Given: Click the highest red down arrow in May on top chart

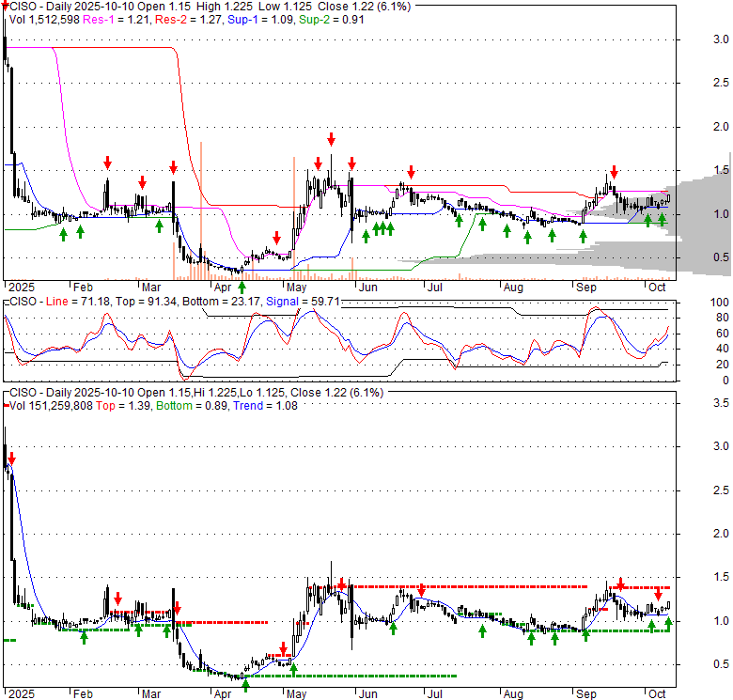Looking at the screenshot, I should pos(331,139).
